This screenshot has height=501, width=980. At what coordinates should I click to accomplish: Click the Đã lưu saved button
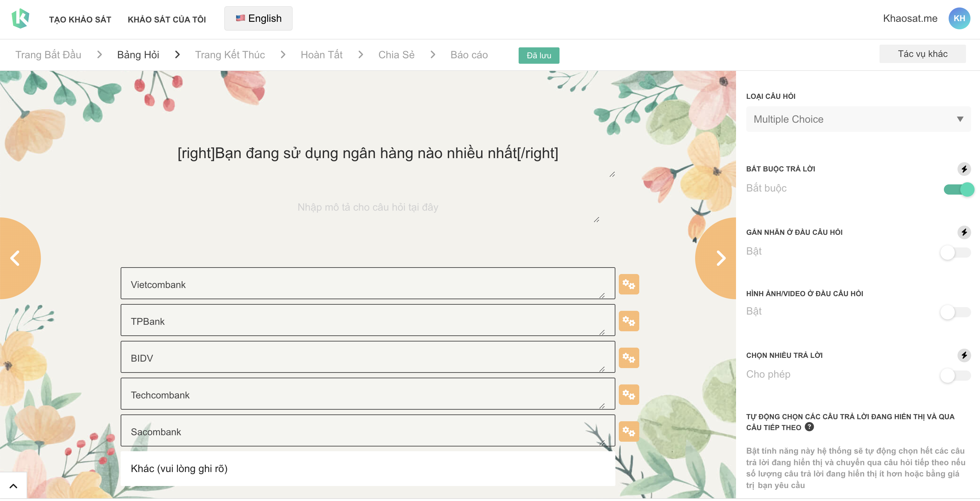click(539, 56)
